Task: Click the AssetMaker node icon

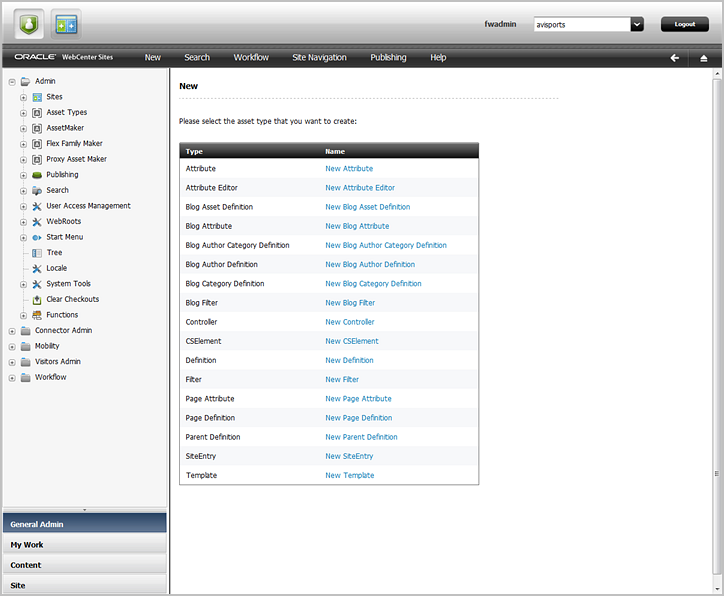Action: click(x=37, y=128)
